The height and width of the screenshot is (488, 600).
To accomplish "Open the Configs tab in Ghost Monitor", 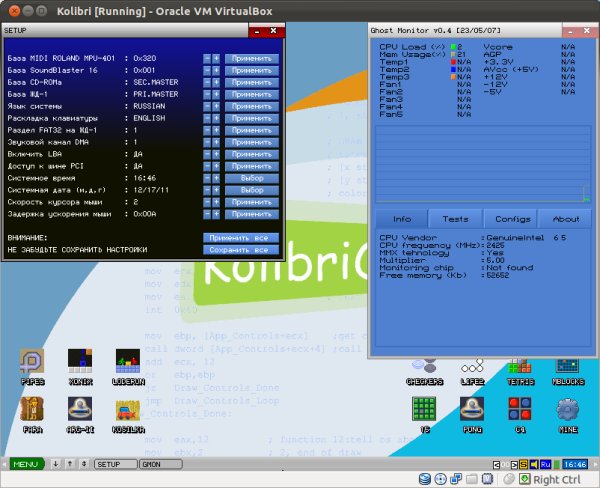I will [512, 219].
